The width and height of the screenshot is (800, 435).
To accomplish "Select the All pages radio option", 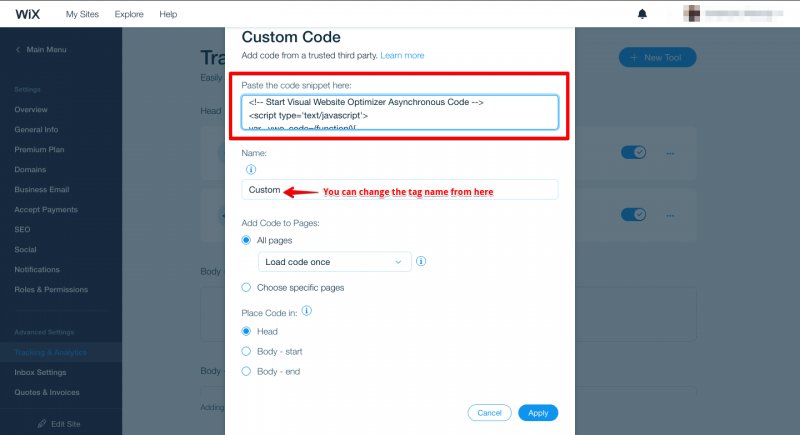I will coord(246,240).
